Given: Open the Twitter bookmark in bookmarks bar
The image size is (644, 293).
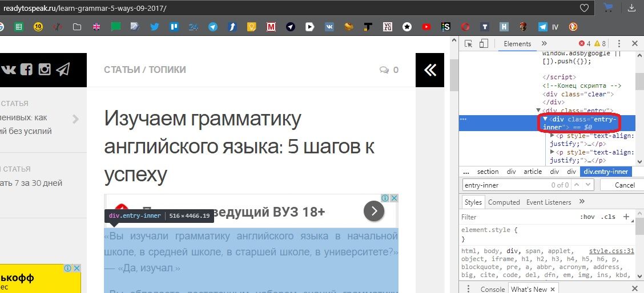Looking at the screenshot, I should (154, 27).
